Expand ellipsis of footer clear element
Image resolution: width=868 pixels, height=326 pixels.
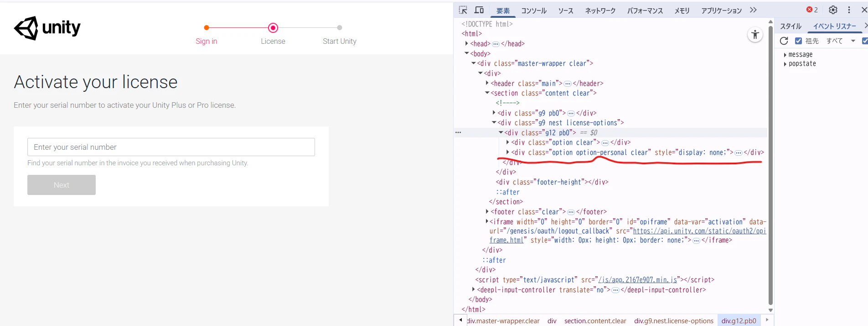pos(571,212)
